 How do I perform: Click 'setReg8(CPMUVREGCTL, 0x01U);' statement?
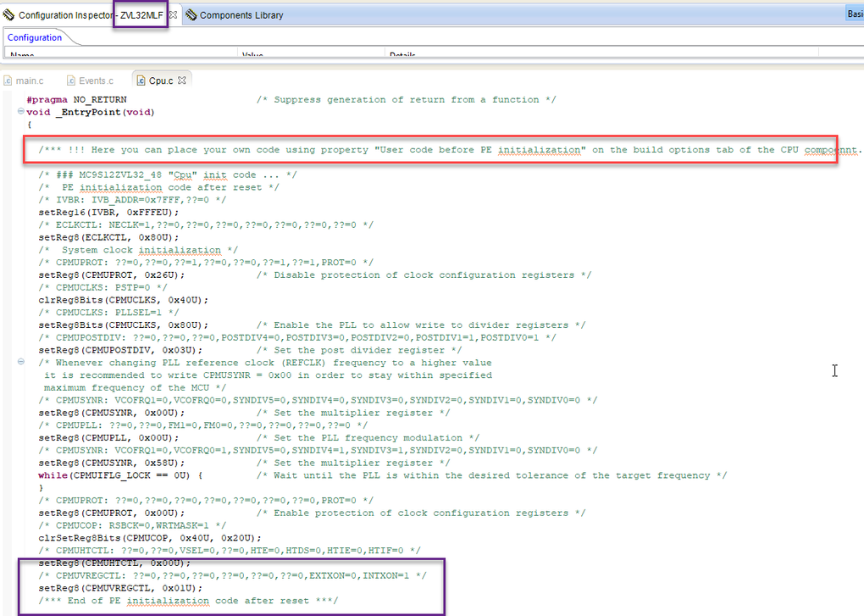[120, 588]
